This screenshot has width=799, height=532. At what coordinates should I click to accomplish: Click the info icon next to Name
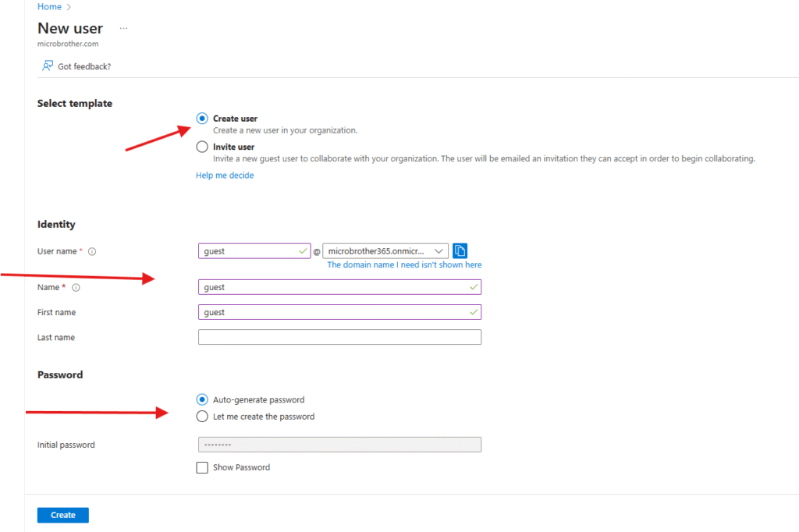click(76, 288)
